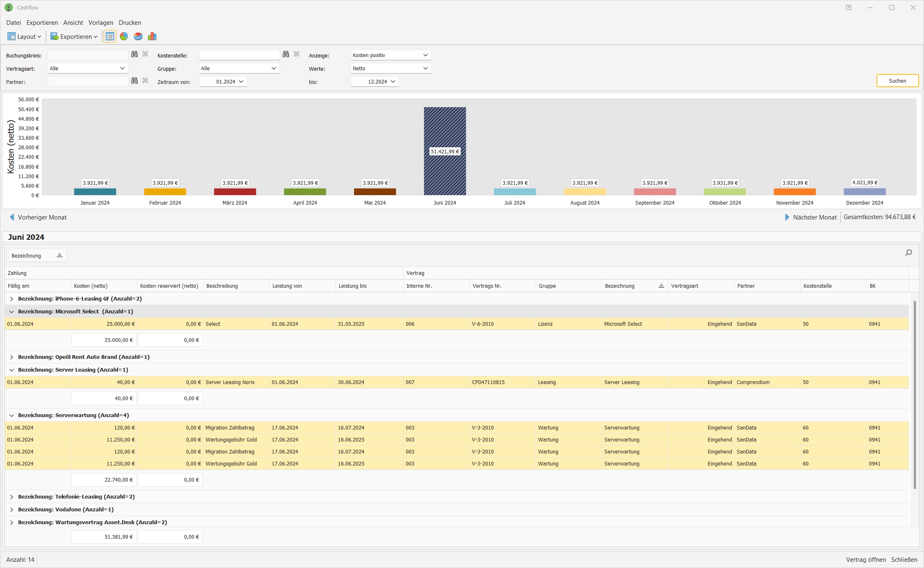Viewport: 924px width, 568px height.
Task: Click Vertrag öffnen in the footer
Action: coord(866,559)
